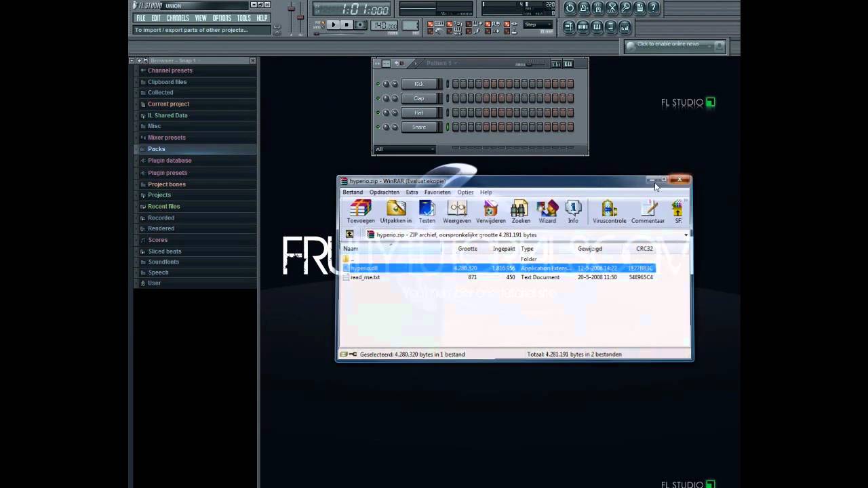Image resolution: width=868 pixels, height=488 pixels.
Task: Click the Commentaar icon in WinRAR
Action: (x=648, y=211)
